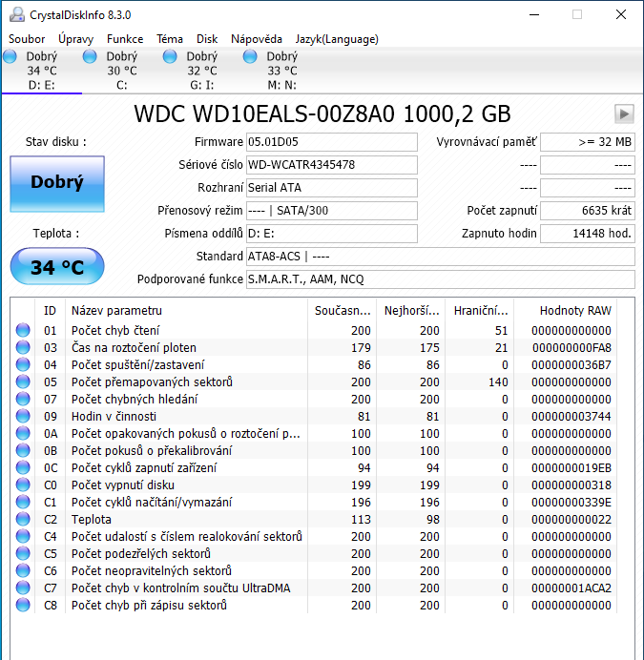Click the next disk arrow button

pyautogui.click(x=624, y=114)
